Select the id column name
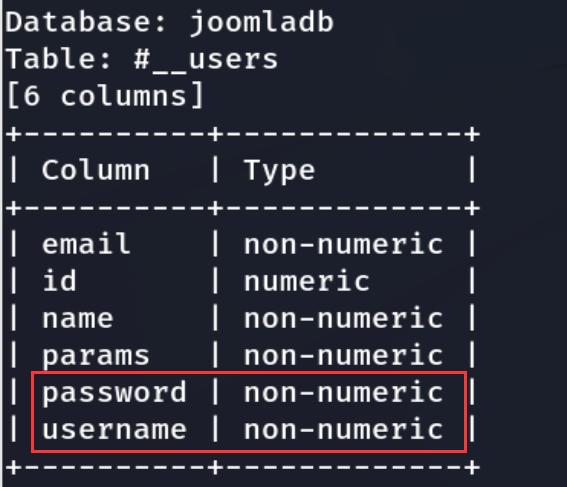567x487 pixels. click(60, 281)
